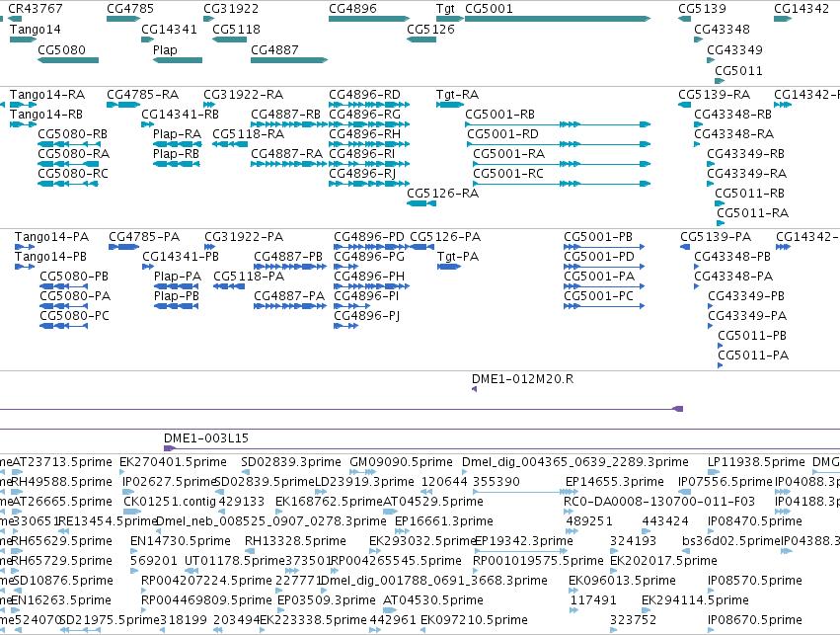Select EST RC0-DA0008-130700-011-F03
Viewport: 840px width, 635px height.
[x=570, y=512]
